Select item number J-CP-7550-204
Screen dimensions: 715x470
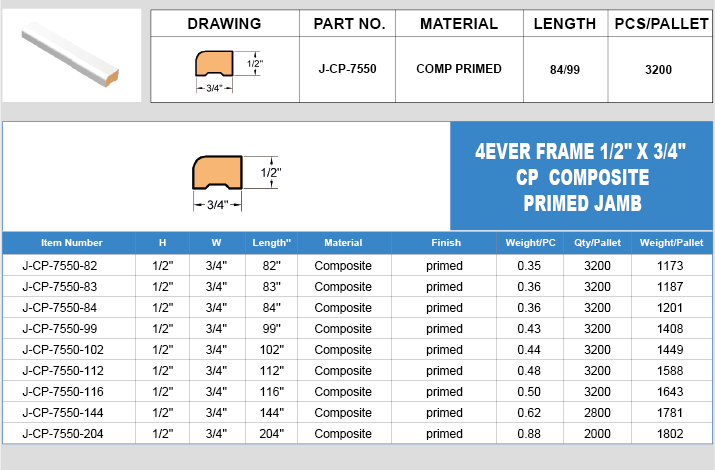63,434
